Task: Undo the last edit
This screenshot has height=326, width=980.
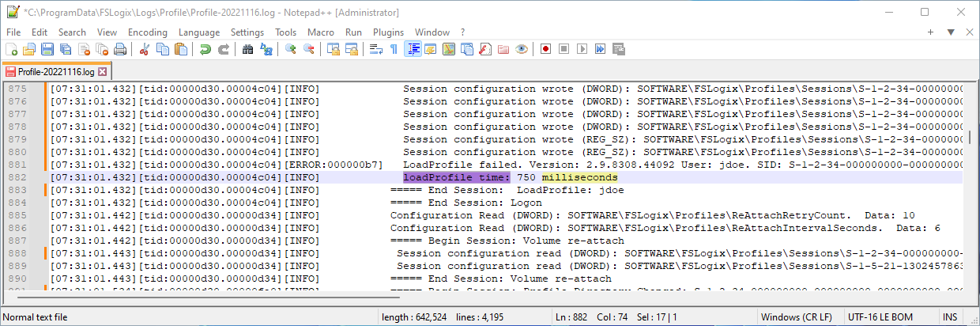Action: 205,49
